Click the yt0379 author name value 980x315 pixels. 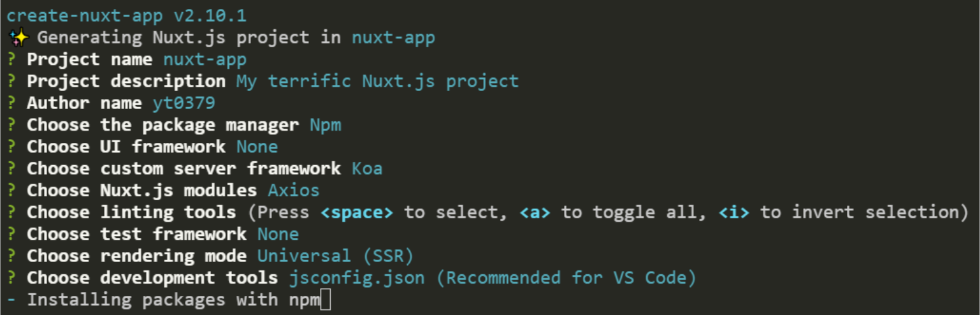coord(184,103)
